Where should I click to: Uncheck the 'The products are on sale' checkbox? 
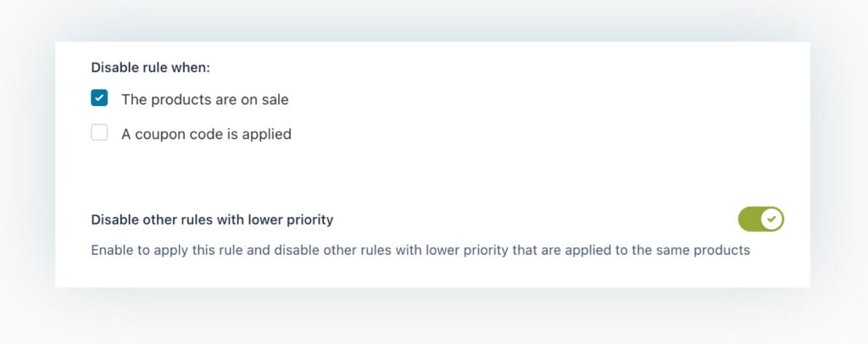pos(100,98)
